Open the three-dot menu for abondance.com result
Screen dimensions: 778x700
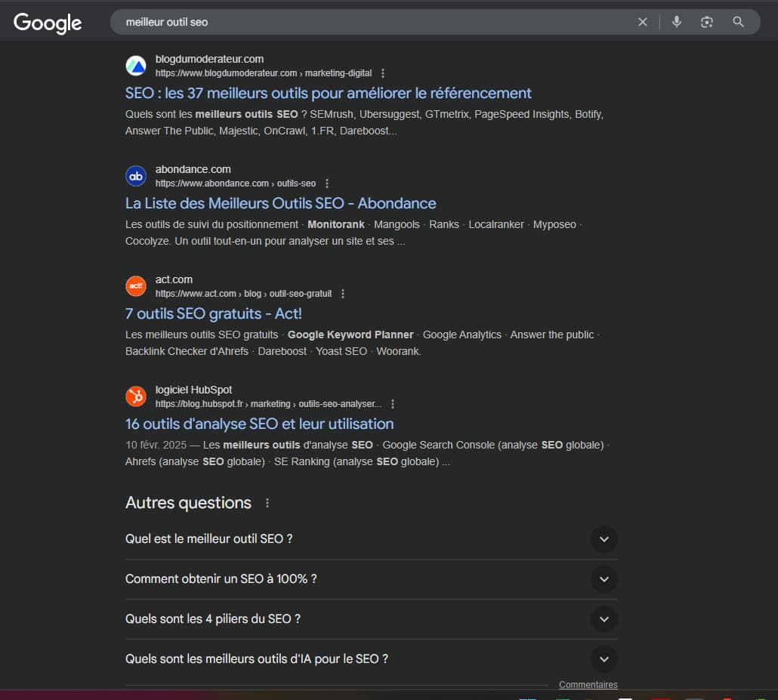coord(327,183)
